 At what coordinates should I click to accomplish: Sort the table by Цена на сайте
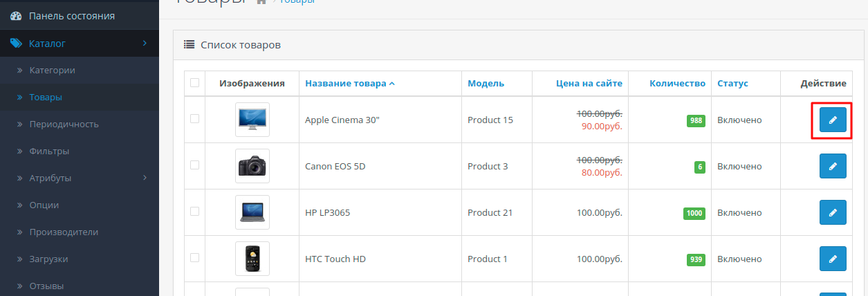pos(589,84)
